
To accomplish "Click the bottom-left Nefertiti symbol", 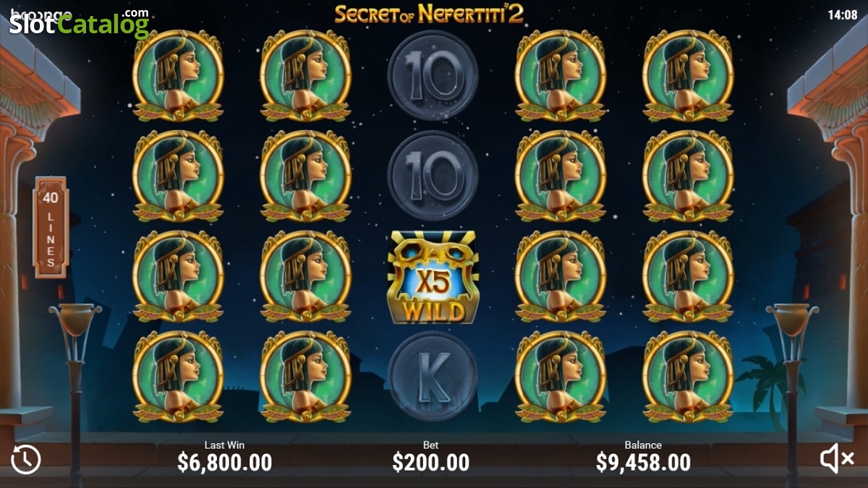I will (x=178, y=377).
